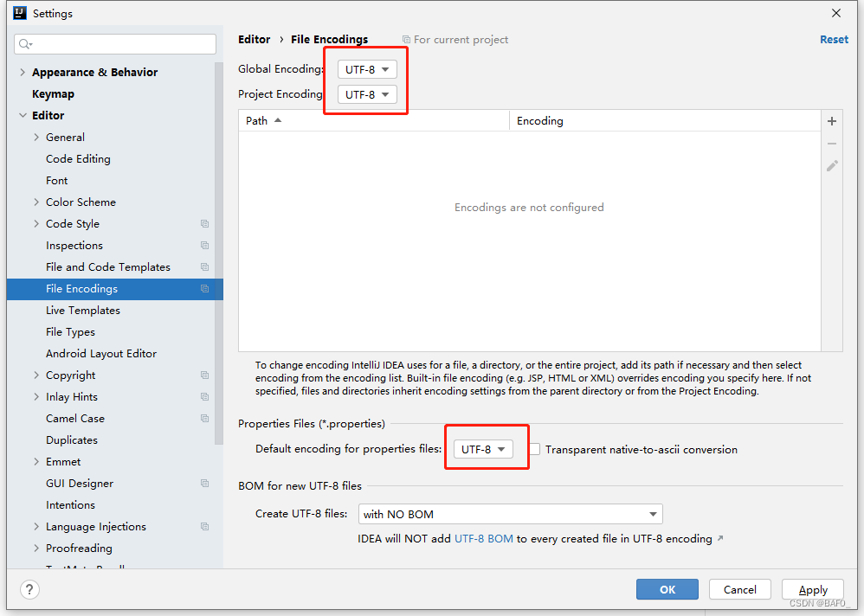Enable Transparent native-to-ascii conversion checkbox
Image resolution: width=864 pixels, height=616 pixels.
pos(534,449)
